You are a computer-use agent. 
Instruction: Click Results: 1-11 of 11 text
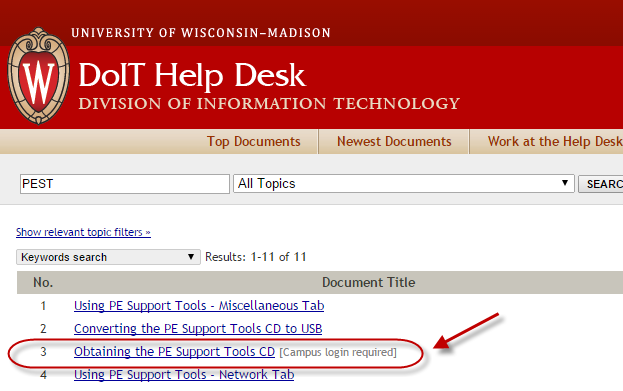255,257
